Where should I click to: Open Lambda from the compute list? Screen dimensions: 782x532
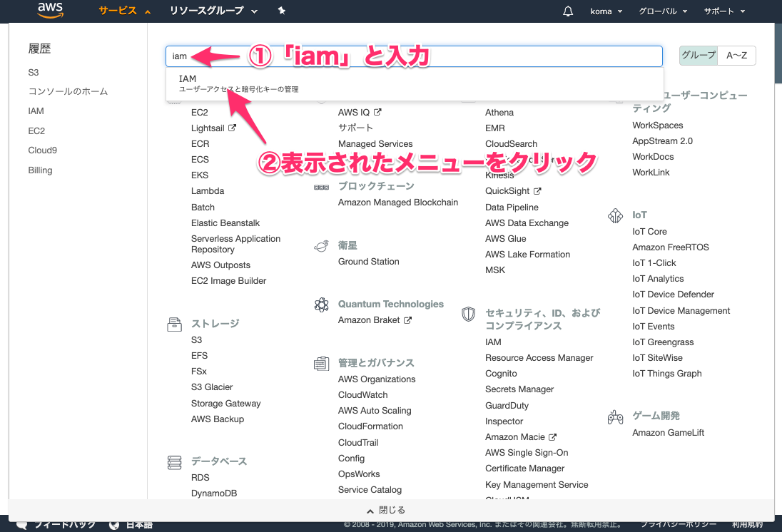click(207, 190)
